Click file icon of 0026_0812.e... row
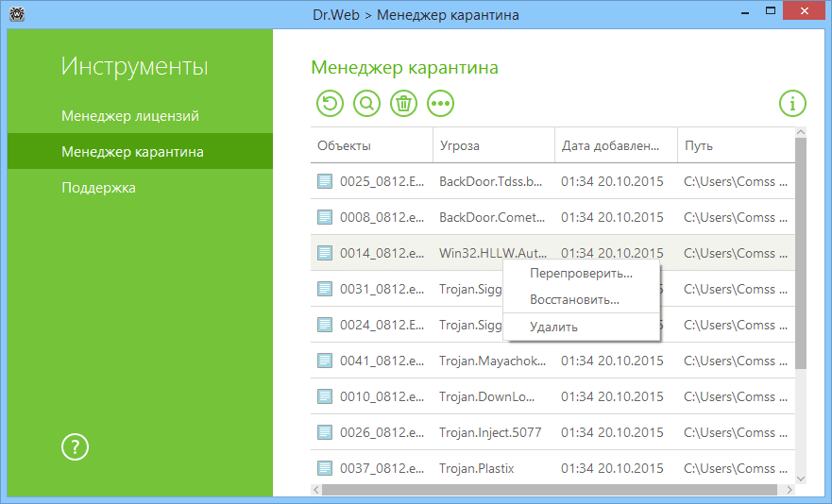832x504 pixels. pyautogui.click(x=325, y=432)
